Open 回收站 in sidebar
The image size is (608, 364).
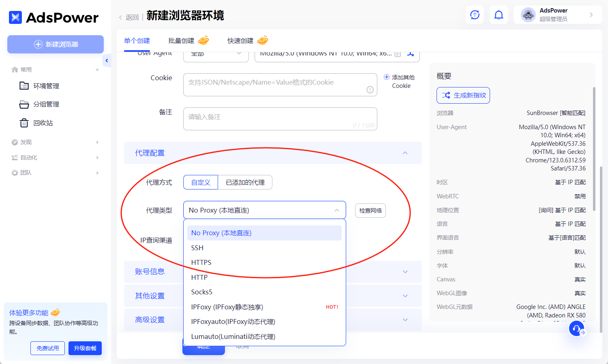pyautogui.click(x=43, y=123)
